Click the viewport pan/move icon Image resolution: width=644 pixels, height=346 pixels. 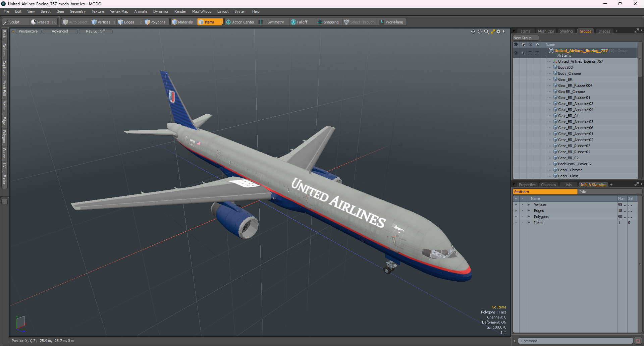(x=473, y=32)
